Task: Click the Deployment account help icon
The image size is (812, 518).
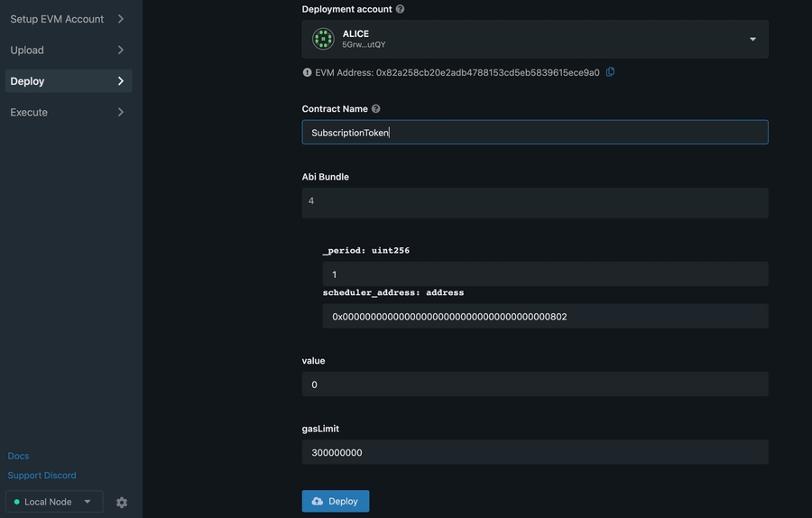Action: [x=400, y=9]
